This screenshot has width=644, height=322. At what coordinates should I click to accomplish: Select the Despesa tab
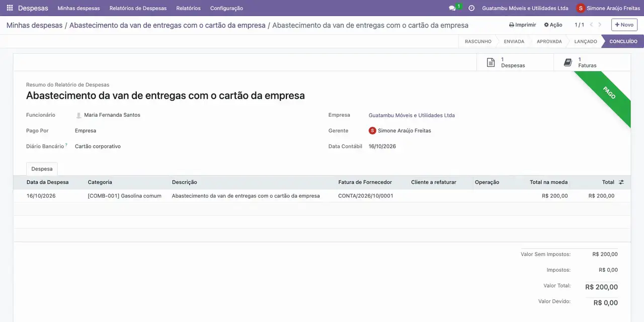tap(42, 169)
